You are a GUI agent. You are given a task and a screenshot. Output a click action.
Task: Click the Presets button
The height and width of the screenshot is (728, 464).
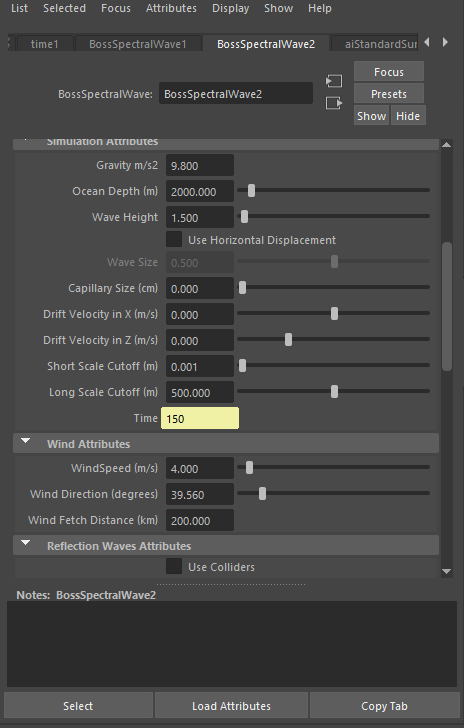click(389, 94)
